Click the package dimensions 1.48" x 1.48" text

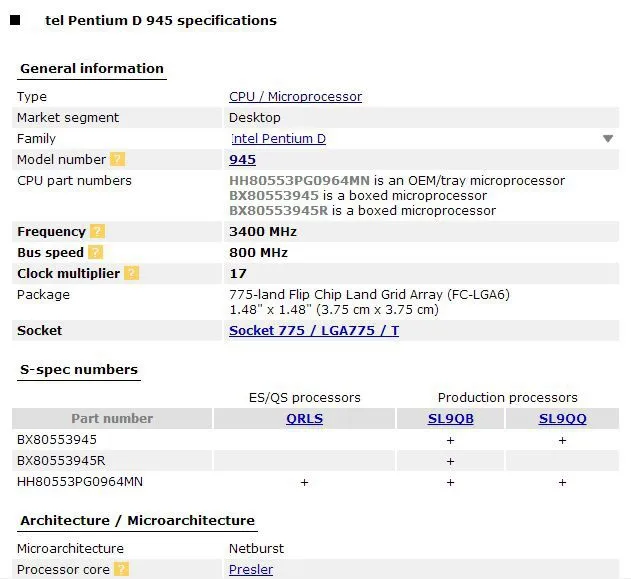click(334, 309)
